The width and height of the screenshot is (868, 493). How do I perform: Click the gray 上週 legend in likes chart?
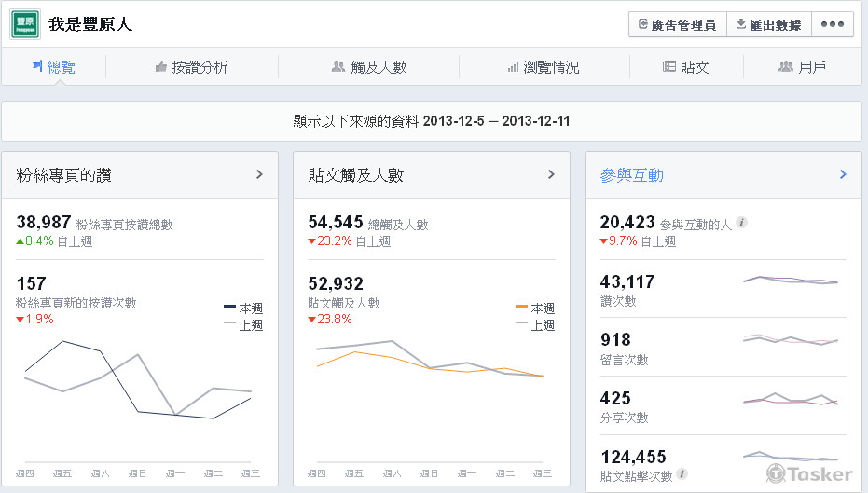pyautogui.click(x=243, y=325)
